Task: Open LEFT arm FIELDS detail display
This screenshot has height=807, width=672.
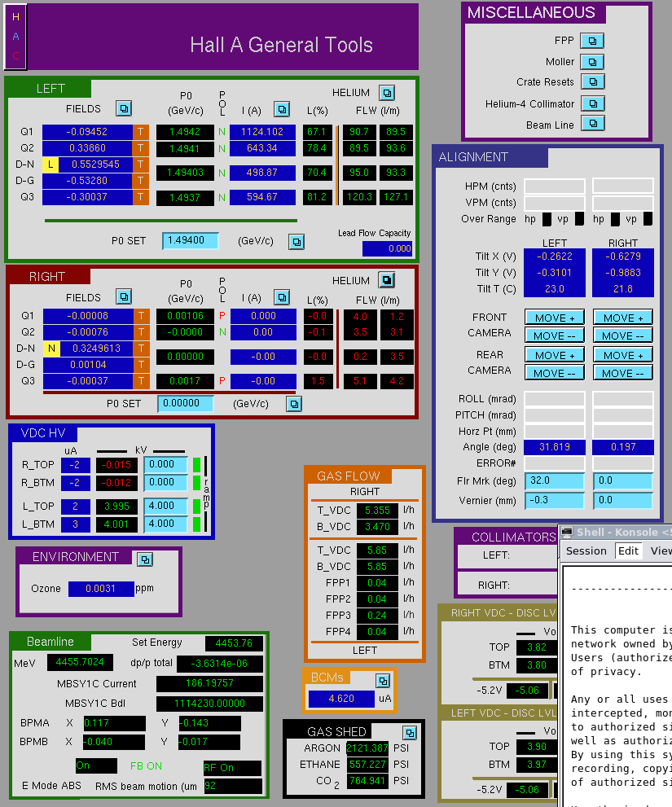Action: 124,108
